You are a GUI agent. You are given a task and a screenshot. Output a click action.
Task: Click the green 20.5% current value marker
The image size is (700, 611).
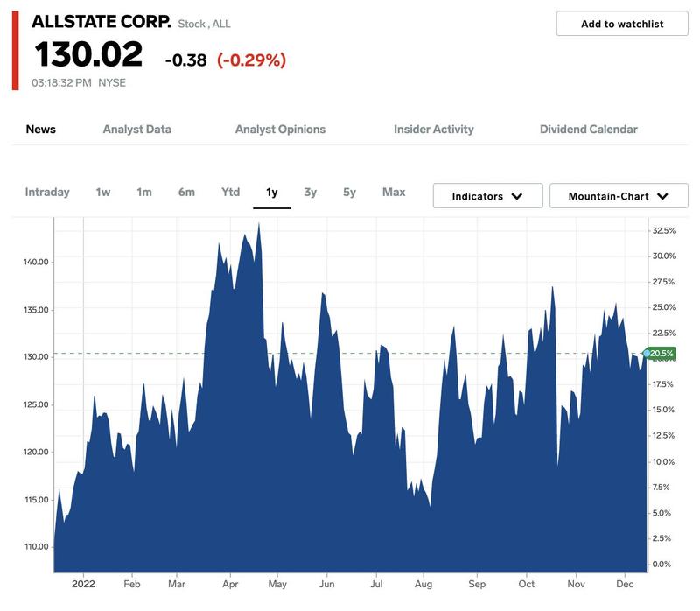pos(660,354)
